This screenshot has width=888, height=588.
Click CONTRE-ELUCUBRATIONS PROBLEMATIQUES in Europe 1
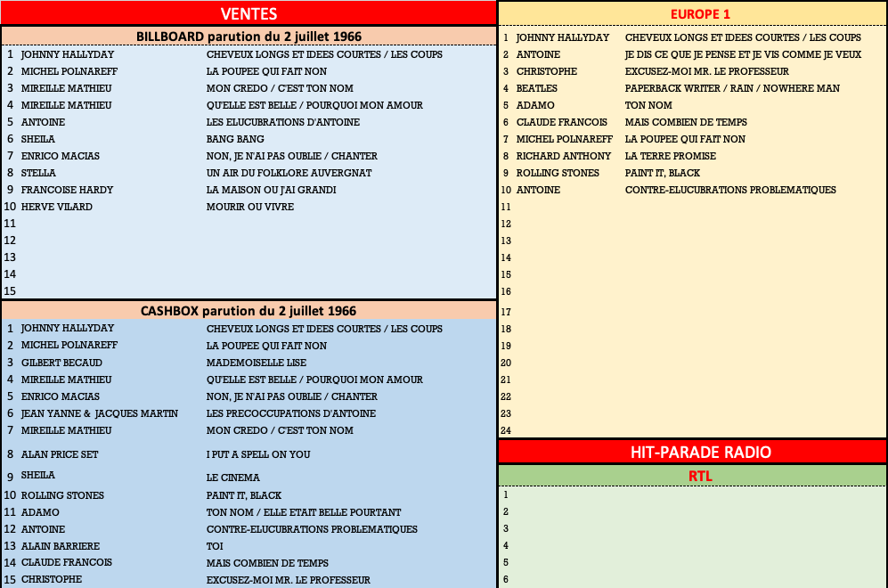(730, 191)
